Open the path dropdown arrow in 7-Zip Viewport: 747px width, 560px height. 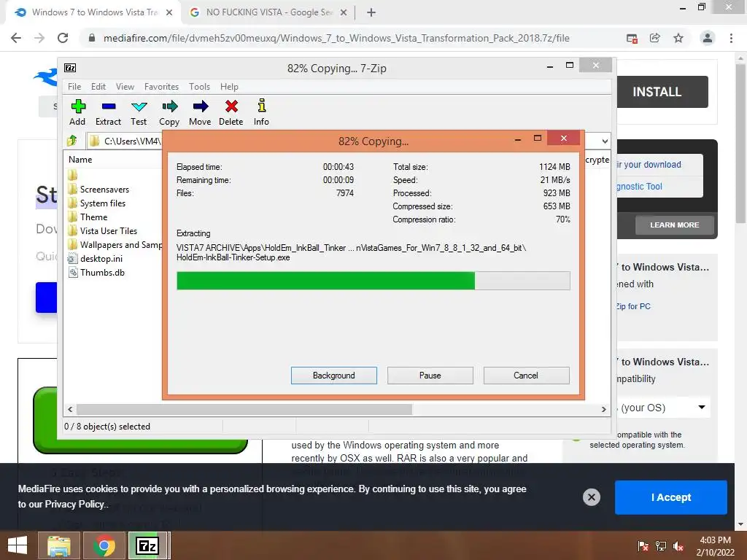[605, 141]
